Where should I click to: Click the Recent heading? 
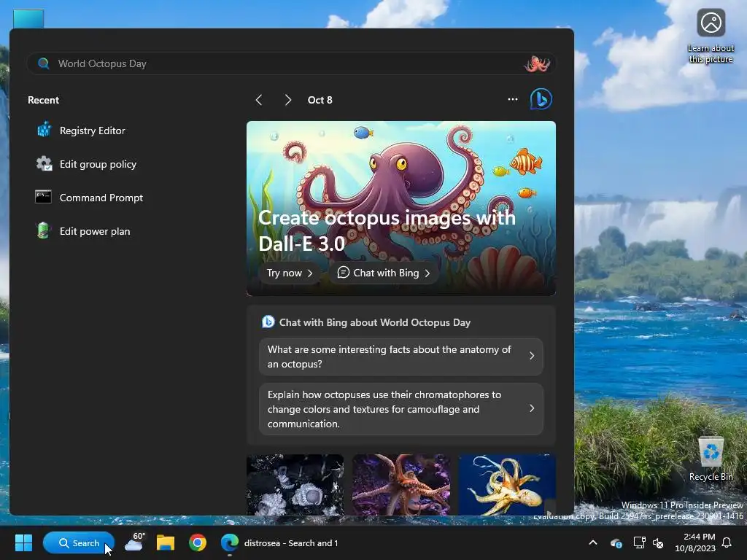tap(43, 100)
